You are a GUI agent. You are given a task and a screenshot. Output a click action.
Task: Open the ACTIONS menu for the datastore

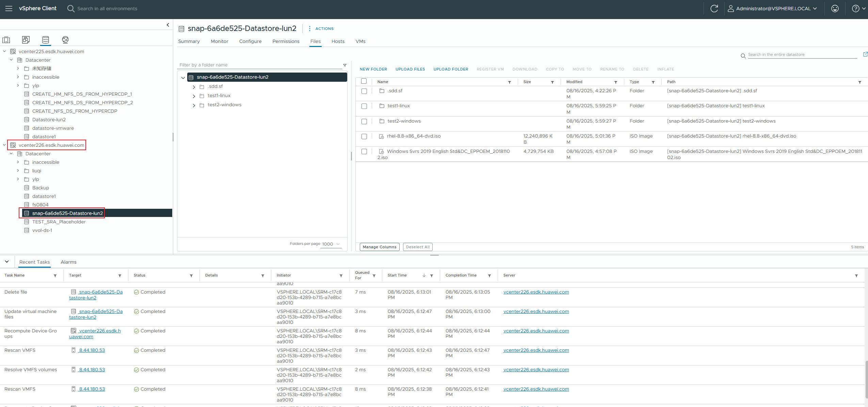pos(321,29)
